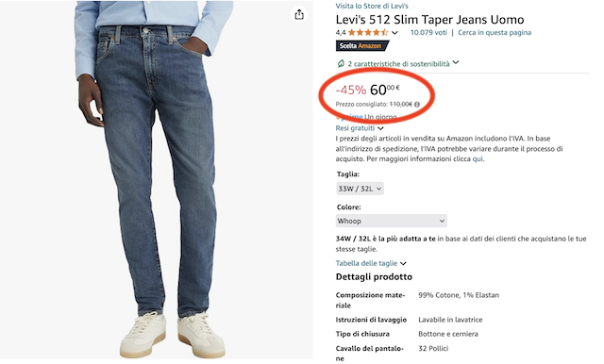Screen dimensions: 604x364
Task: Open the Taglia 33W / 32L dropdown
Action: [360, 189]
